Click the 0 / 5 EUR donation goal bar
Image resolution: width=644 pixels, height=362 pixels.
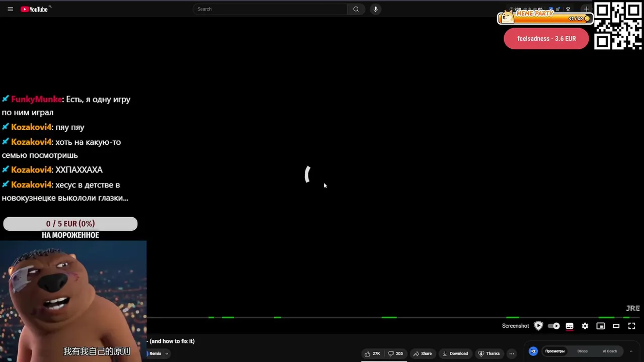point(70,224)
